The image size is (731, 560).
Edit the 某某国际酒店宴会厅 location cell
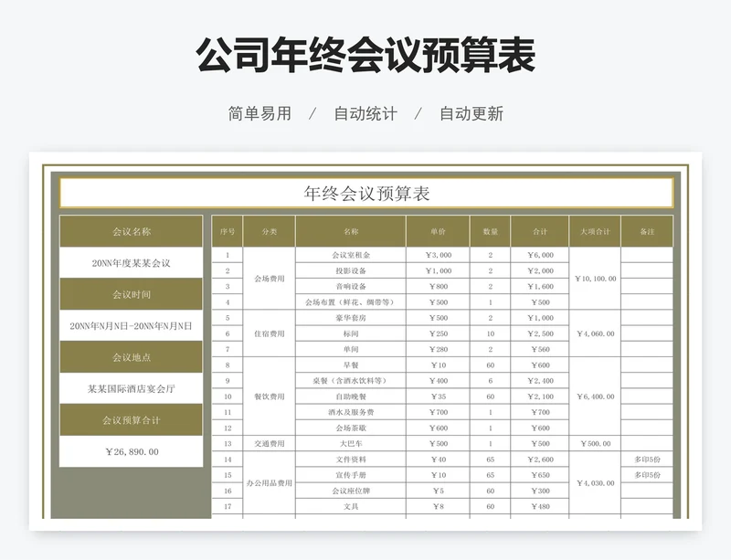click(x=132, y=389)
